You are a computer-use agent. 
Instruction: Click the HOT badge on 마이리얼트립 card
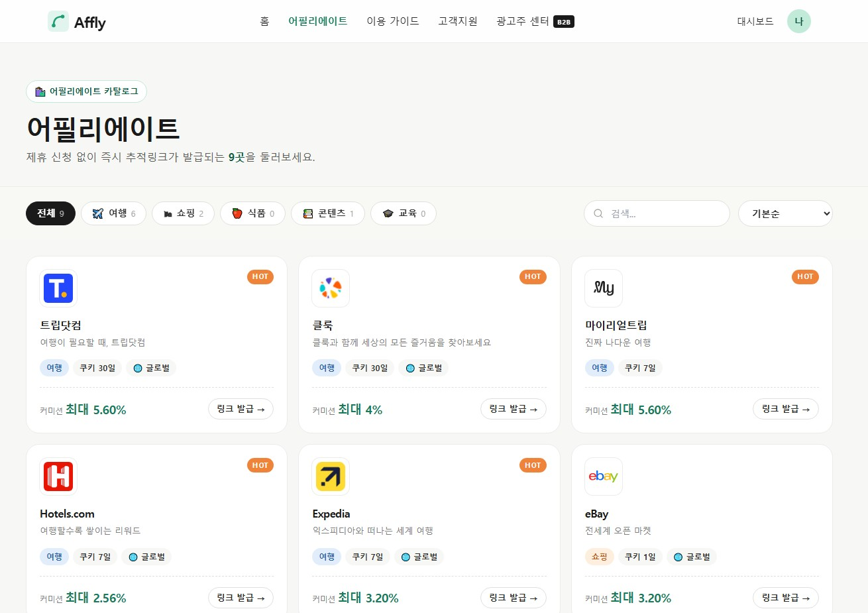805,276
